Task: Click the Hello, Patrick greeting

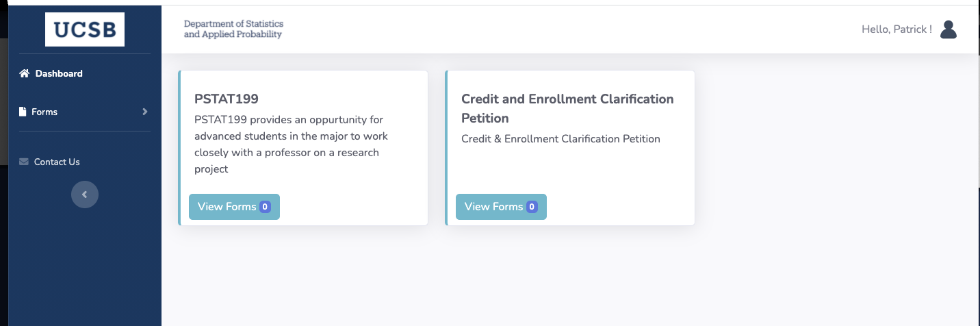Action: coord(897,29)
